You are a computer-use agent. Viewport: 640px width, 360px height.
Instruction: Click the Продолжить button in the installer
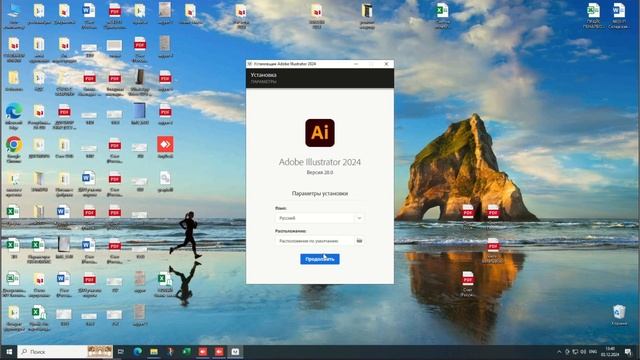[320, 259]
